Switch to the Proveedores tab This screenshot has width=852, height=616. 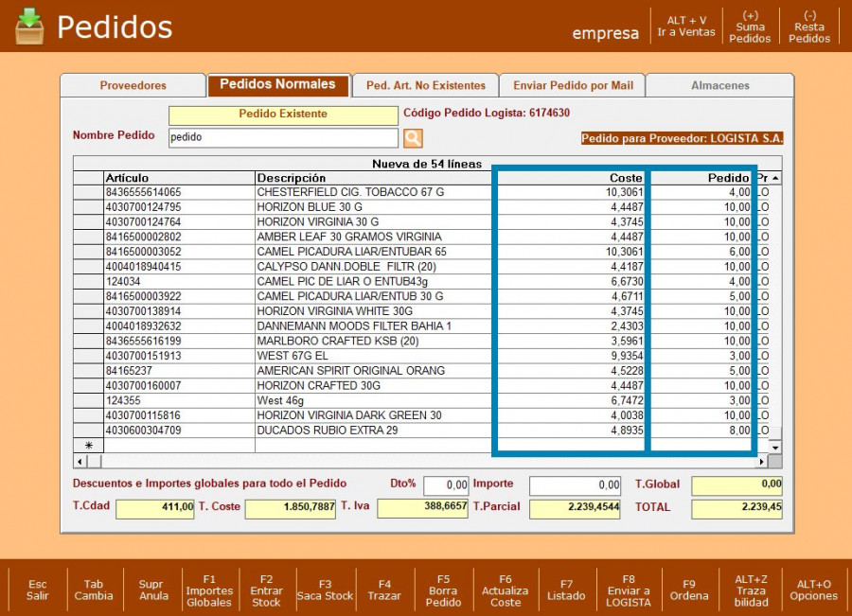[x=133, y=85]
